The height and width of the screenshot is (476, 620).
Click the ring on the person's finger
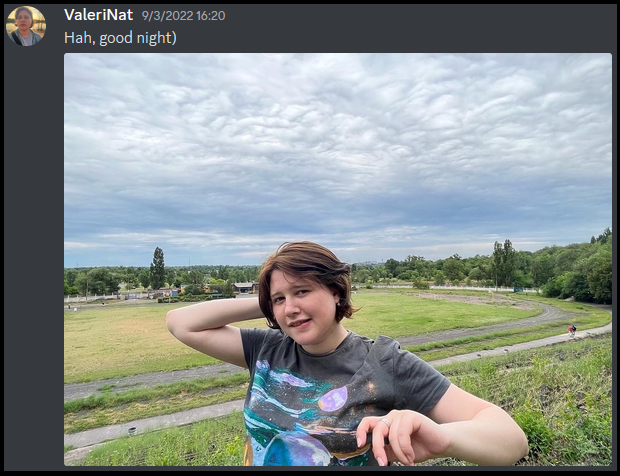pos(385,422)
